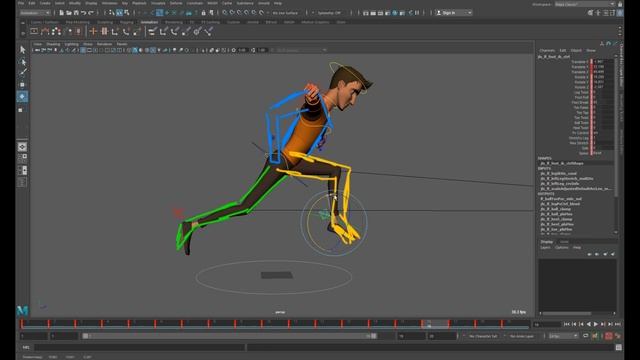Open the Channels menu in Channel Box

(x=547, y=51)
